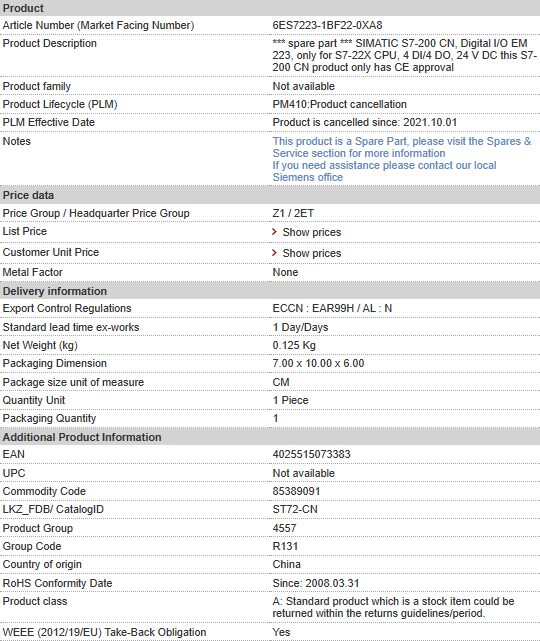
Task: Click the ECCN export control value
Action: coord(332,308)
